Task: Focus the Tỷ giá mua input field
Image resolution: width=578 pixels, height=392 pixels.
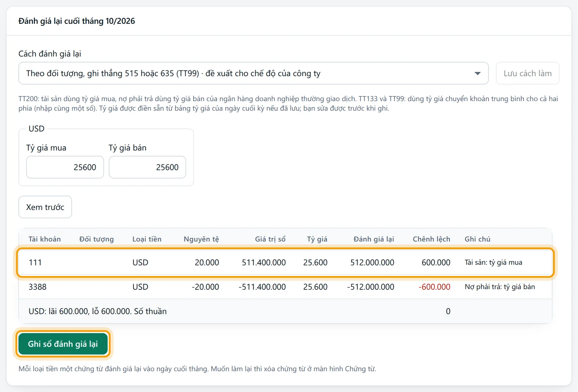Action: coord(65,167)
